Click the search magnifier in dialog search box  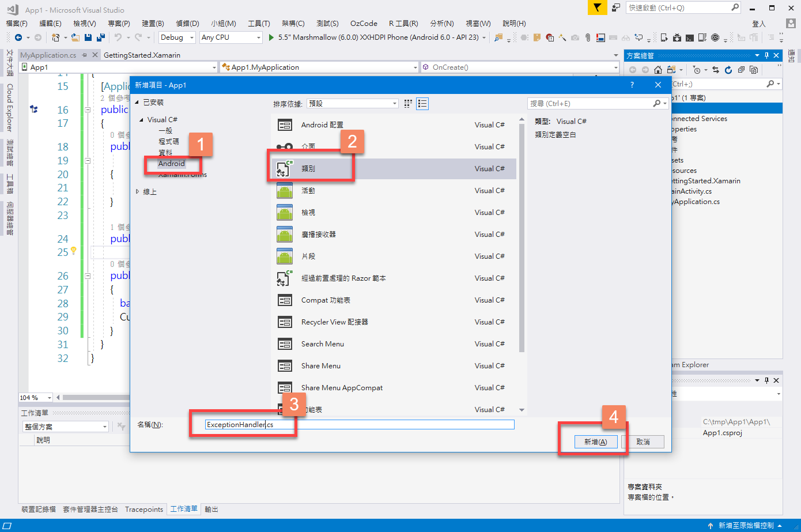(x=656, y=103)
